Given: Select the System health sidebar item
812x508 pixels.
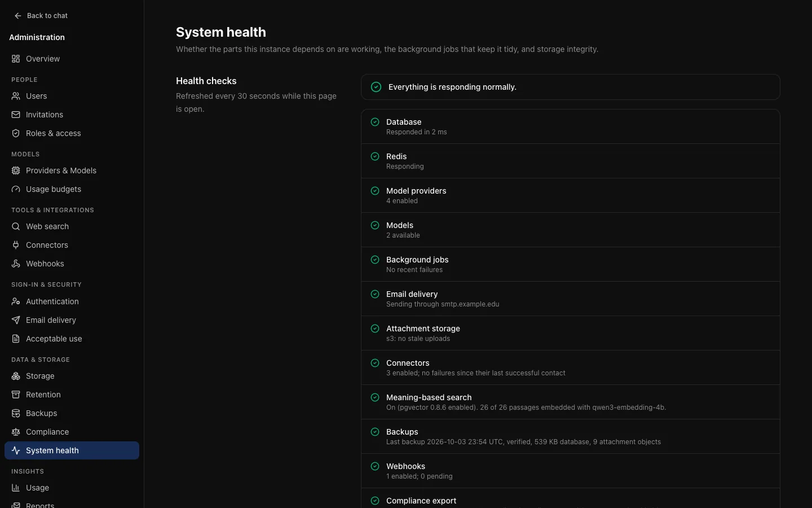Looking at the screenshot, I should 72,450.
